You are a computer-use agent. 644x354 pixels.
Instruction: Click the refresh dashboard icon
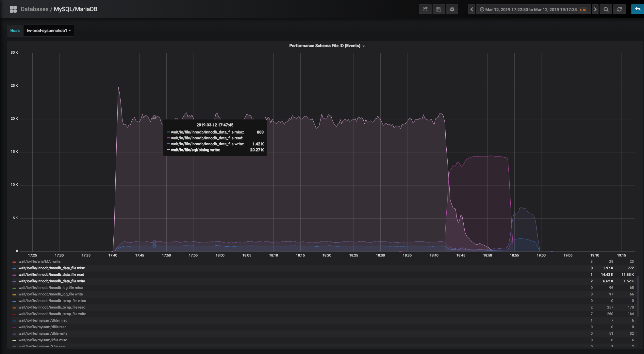[x=619, y=9]
